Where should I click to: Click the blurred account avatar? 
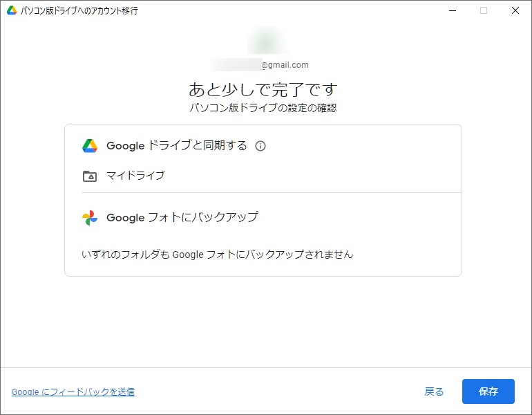tap(267, 40)
